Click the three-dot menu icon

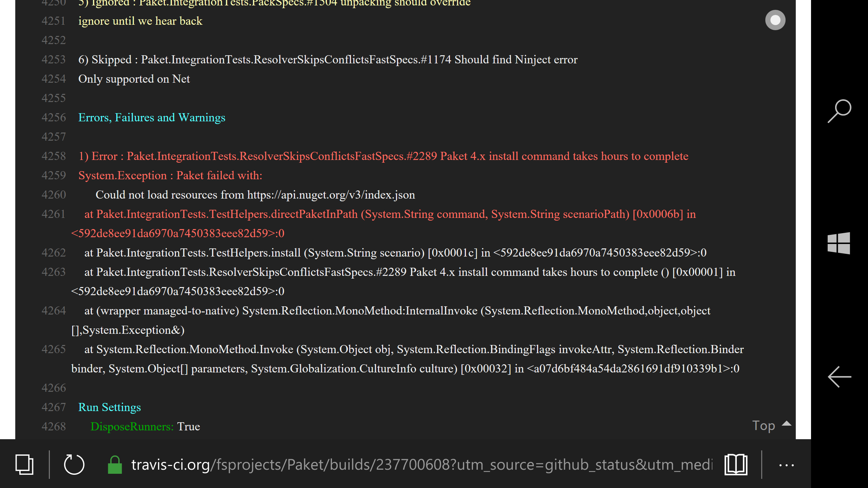click(786, 465)
